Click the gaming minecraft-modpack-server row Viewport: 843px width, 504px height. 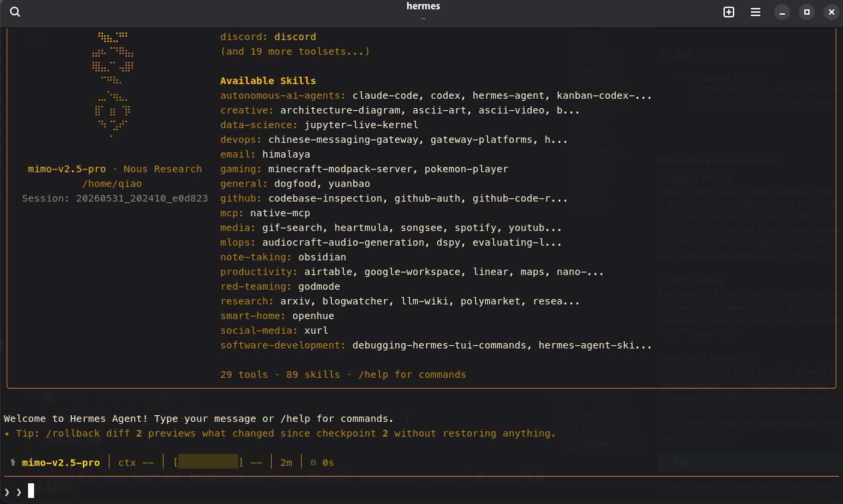[364, 169]
